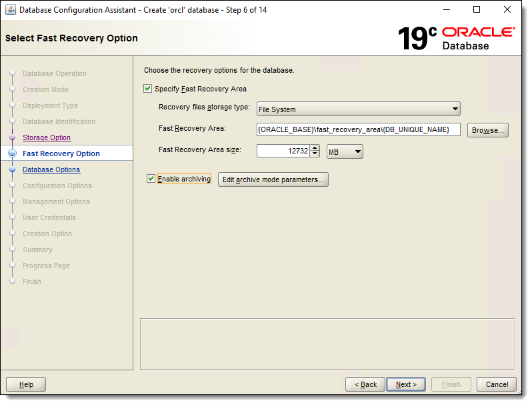This screenshot has height=405, width=532.
Task: Click the Fast Recovery Option step bullet icon
Action: point(13,153)
